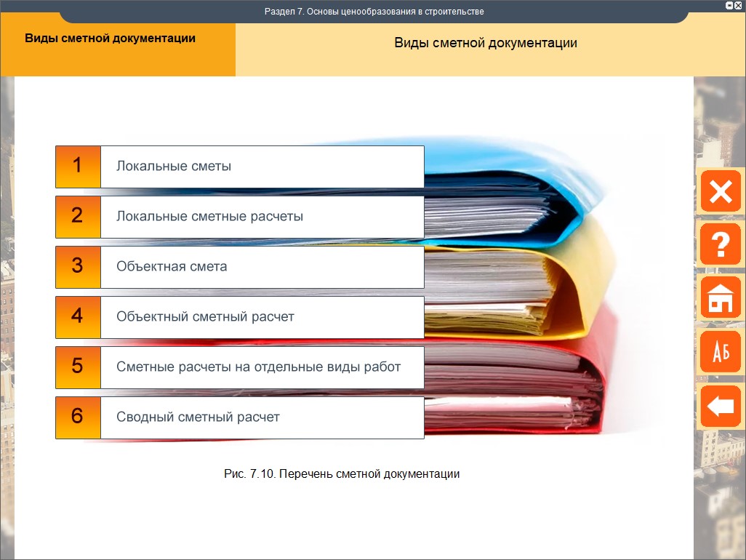Click the orange number 3 box

click(78, 267)
